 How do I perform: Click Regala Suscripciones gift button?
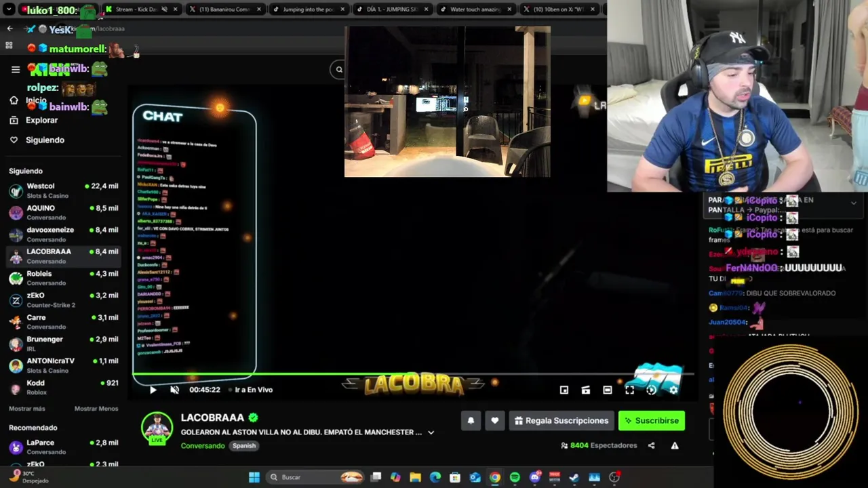point(561,421)
